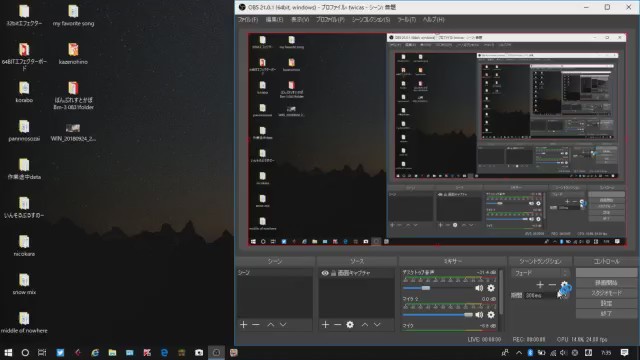Click the transition duration 300ms field
The image size is (640, 360).
[541, 295]
